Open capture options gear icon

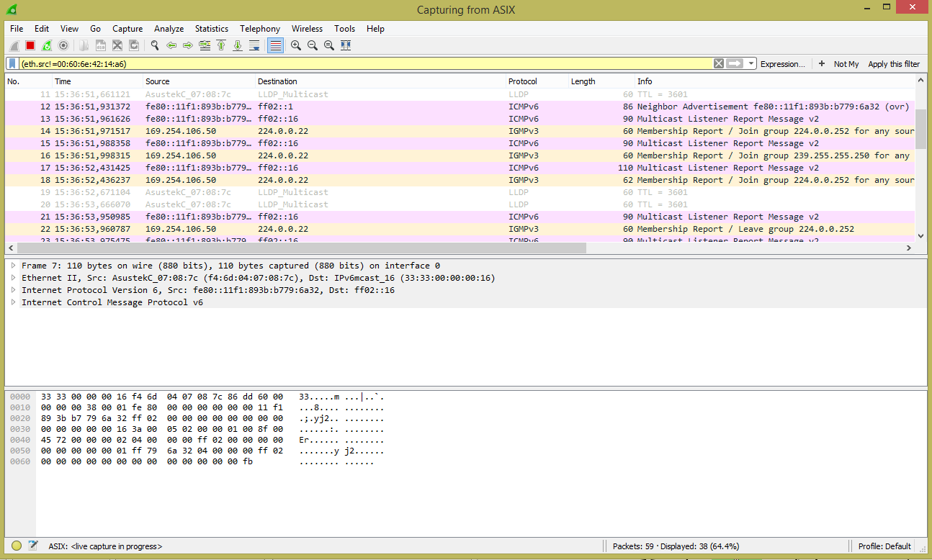point(63,45)
